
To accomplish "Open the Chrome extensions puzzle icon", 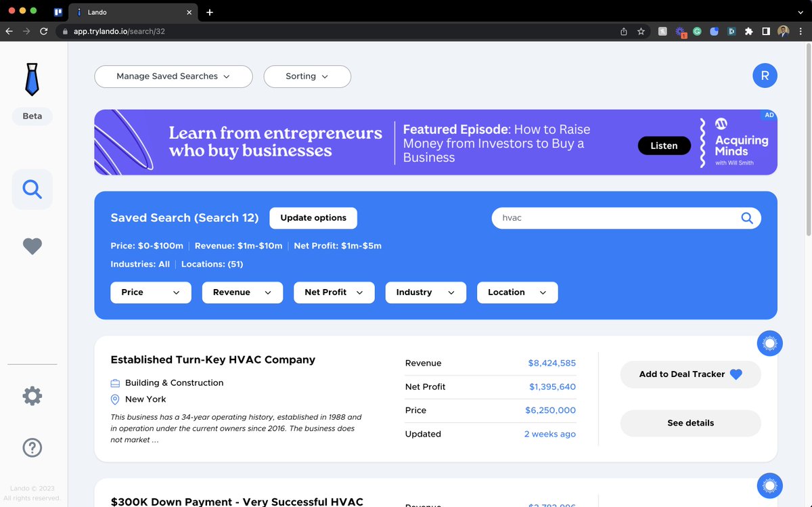I will tap(748, 31).
